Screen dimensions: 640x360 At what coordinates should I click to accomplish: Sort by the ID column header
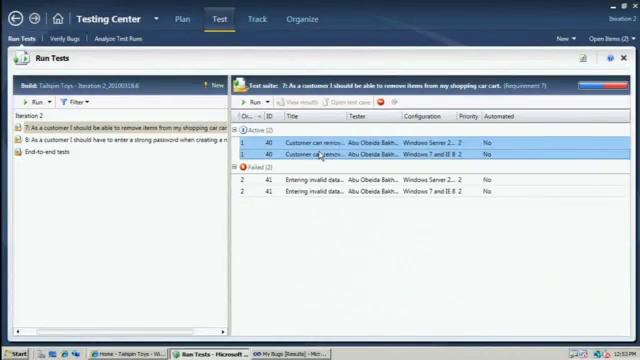pos(274,116)
